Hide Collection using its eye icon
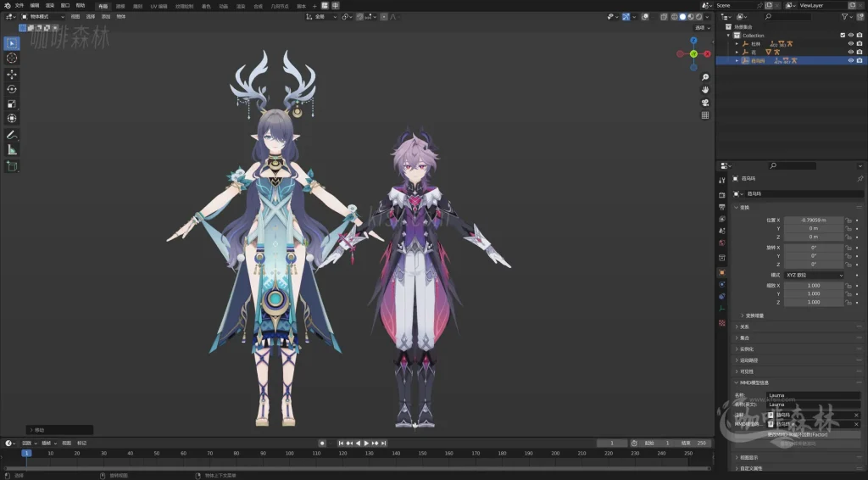The height and width of the screenshot is (480, 868). [x=851, y=36]
